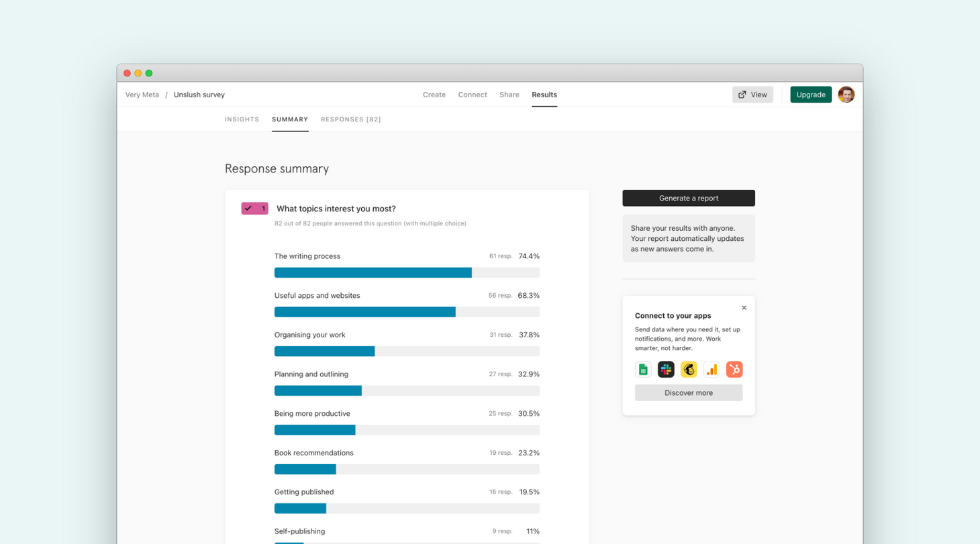Click the Planning and outlining bar

pyautogui.click(x=407, y=390)
